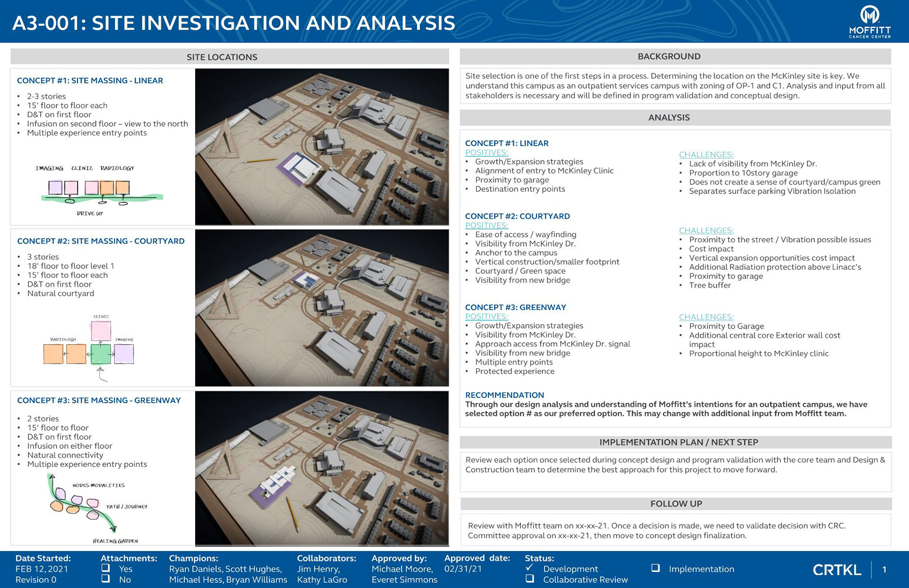Check the Implementation status box

pos(655,568)
